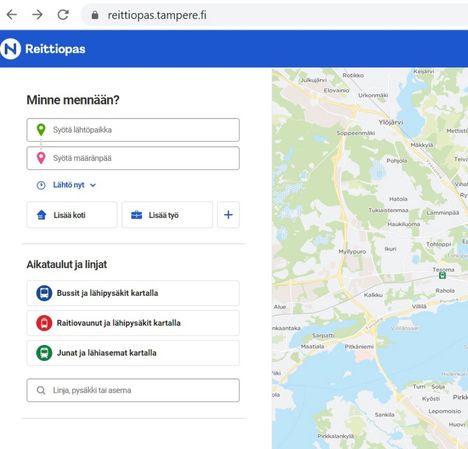Focus the Syötä lähtöpaikka input field
The height and width of the screenshot is (449, 468).
coord(133,130)
